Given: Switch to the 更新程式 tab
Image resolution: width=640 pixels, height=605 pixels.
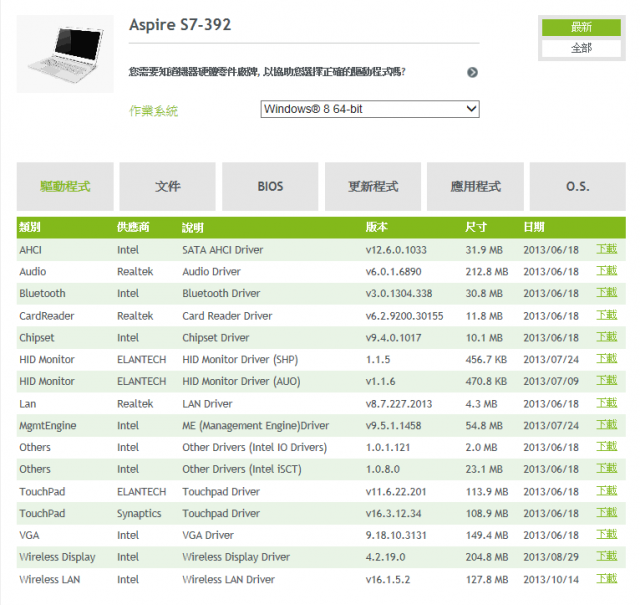Looking at the screenshot, I should click(x=373, y=187).
